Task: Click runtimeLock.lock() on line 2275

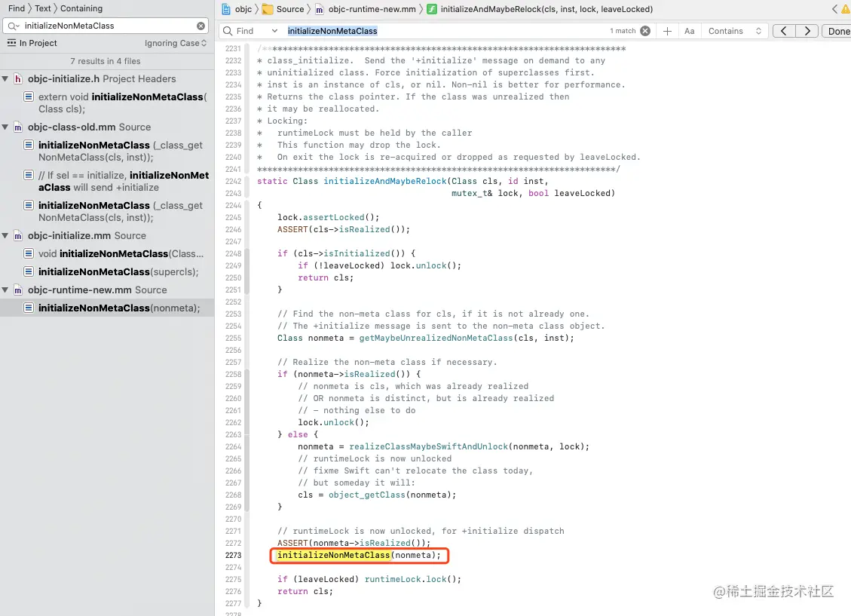Action: pos(412,579)
